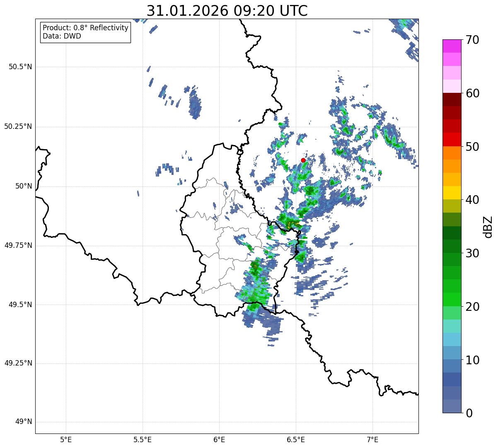Click 'Product: 0.8° Reflectivity' legend line
Screen dimensions: 498x448
coord(86,28)
